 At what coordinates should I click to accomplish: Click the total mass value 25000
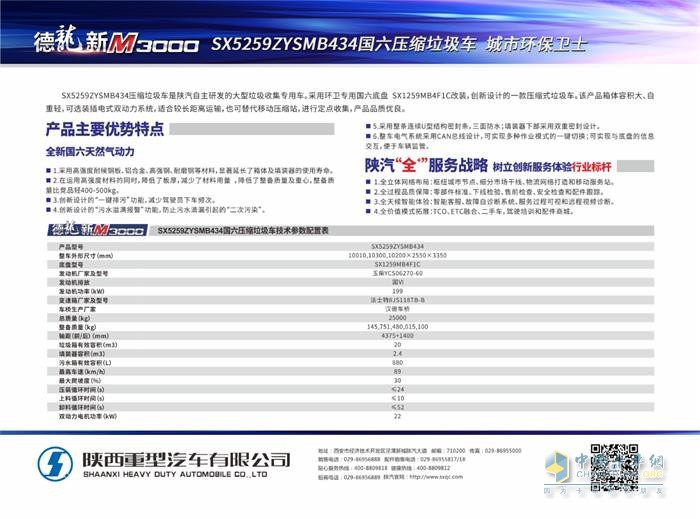(x=397, y=318)
